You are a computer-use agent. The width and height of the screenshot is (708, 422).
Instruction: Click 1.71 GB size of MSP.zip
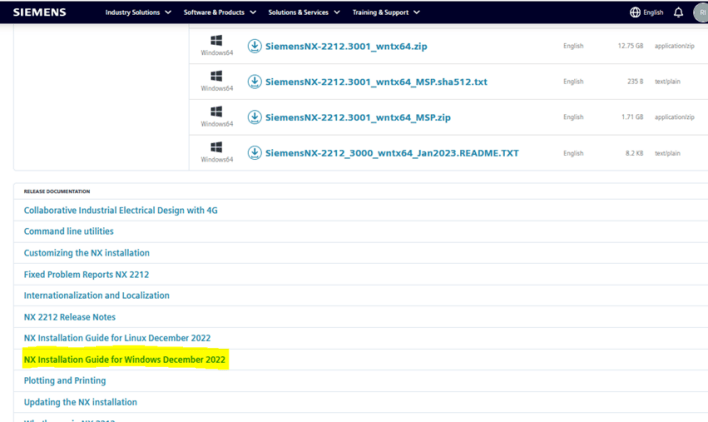(632, 117)
